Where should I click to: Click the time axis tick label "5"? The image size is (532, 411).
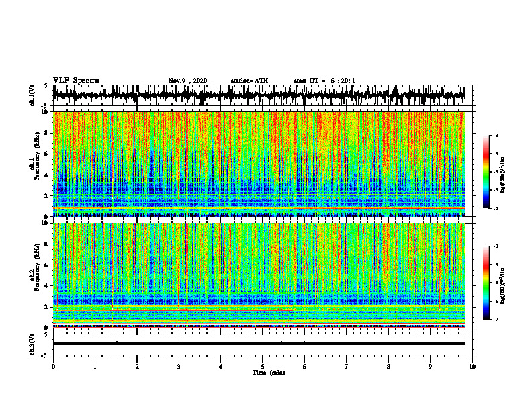pyautogui.click(x=263, y=367)
